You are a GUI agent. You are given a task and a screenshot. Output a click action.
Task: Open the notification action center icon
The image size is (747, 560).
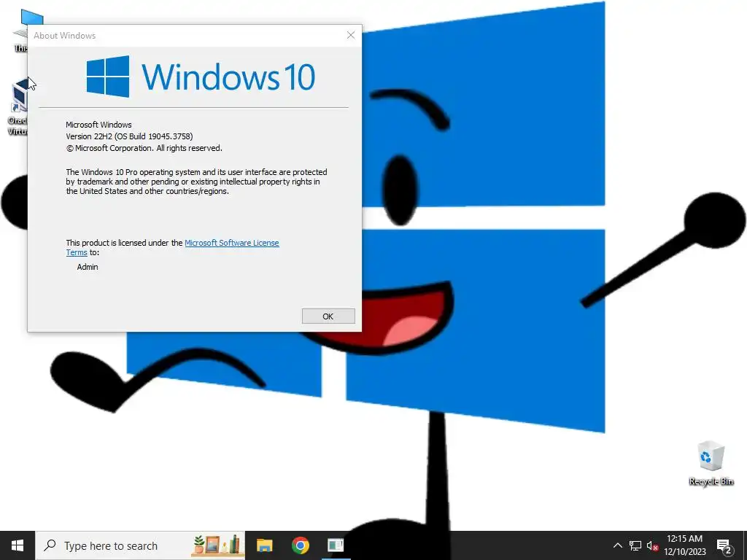[x=724, y=545]
